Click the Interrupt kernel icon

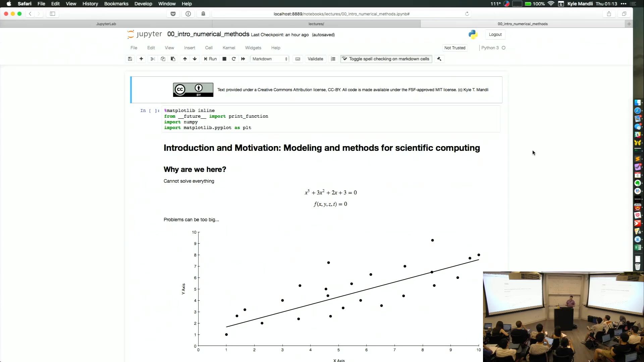pos(224,58)
